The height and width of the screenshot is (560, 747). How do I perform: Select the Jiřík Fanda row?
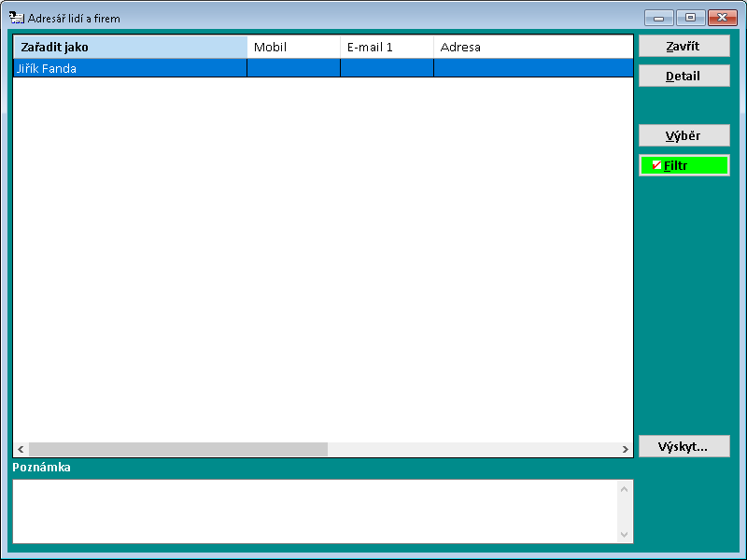point(130,68)
